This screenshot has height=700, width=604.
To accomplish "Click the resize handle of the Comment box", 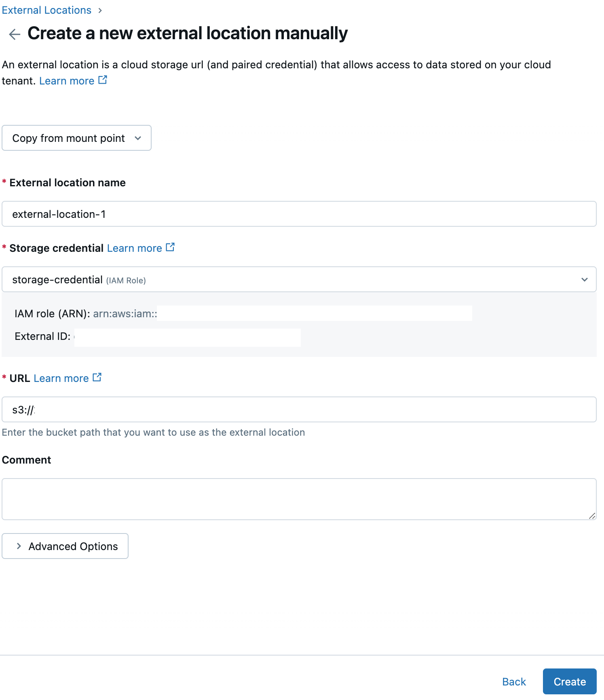I will [592, 516].
